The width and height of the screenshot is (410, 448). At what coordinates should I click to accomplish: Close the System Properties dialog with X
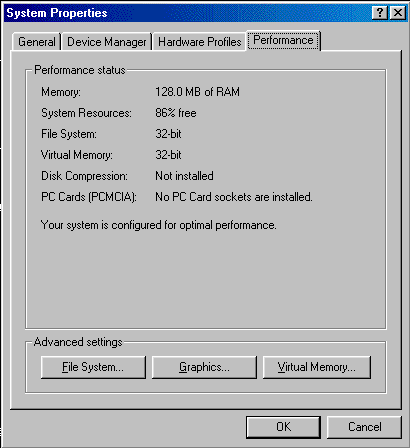[398, 13]
